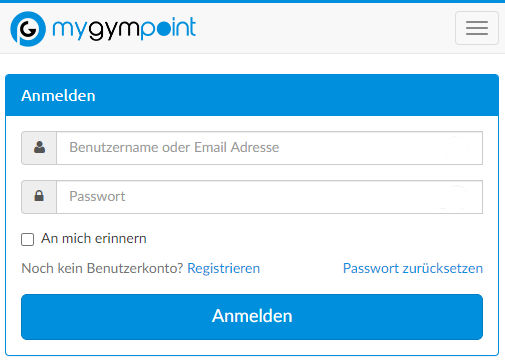The height and width of the screenshot is (362, 505).
Task: Open the hamburger navigation menu
Action: tap(477, 28)
